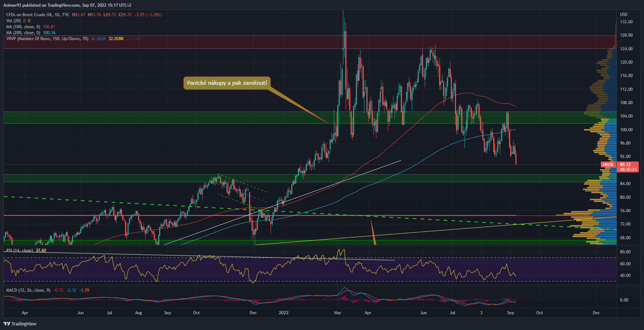Select the UKOIL price tag on axis

click(x=608, y=165)
